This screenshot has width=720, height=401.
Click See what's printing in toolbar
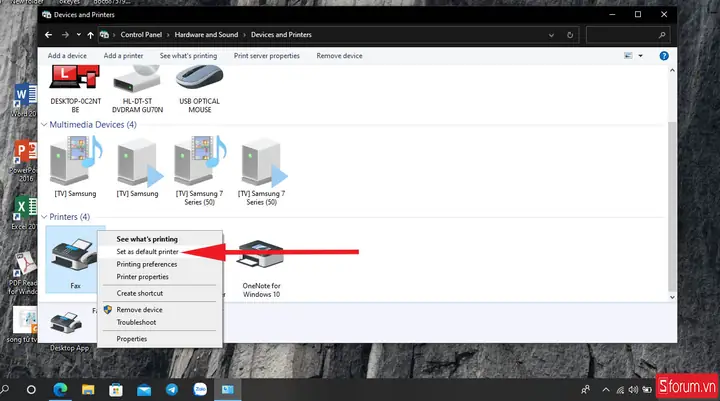point(188,56)
